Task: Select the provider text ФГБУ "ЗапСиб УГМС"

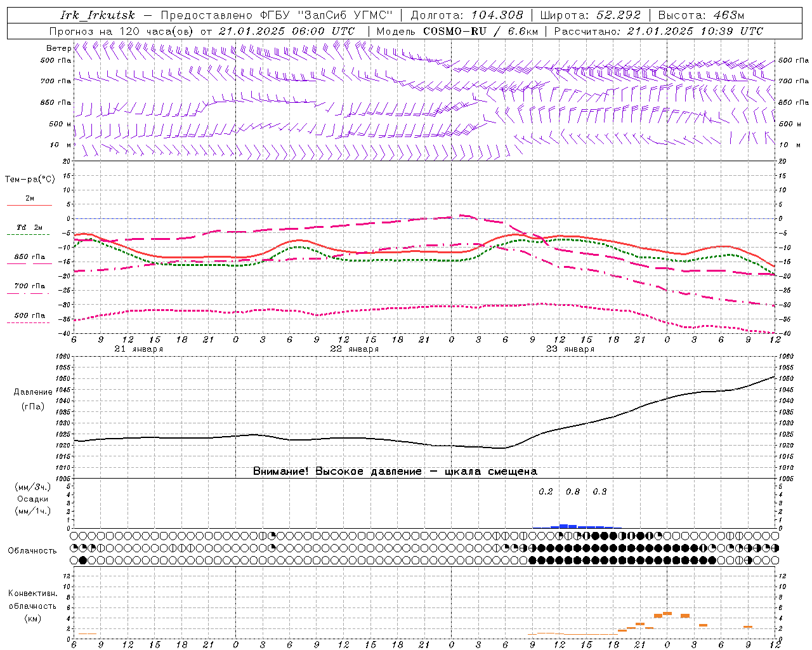Action: [327, 15]
